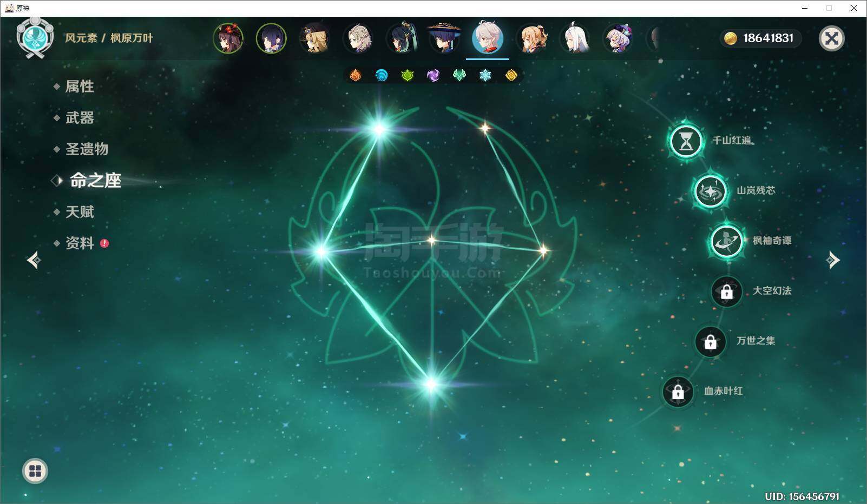Filter characters by Geo element
867x504 pixels.
tap(511, 75)
